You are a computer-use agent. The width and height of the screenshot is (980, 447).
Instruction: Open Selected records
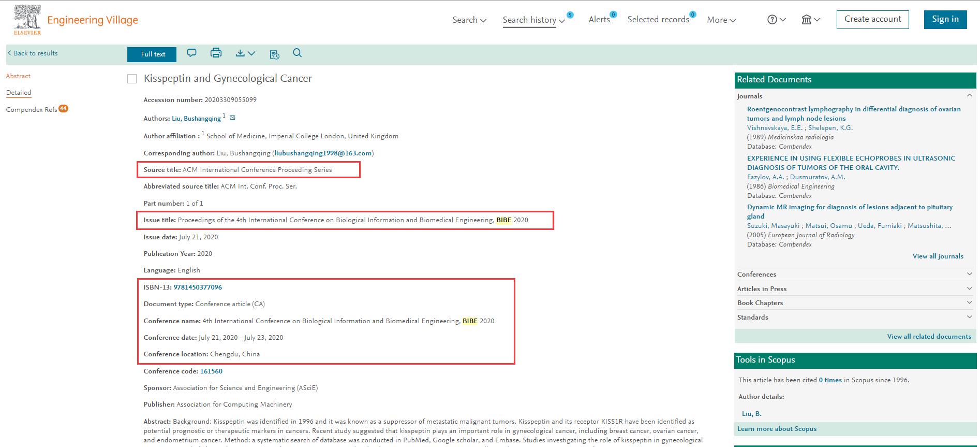click(x=658, y=20)
